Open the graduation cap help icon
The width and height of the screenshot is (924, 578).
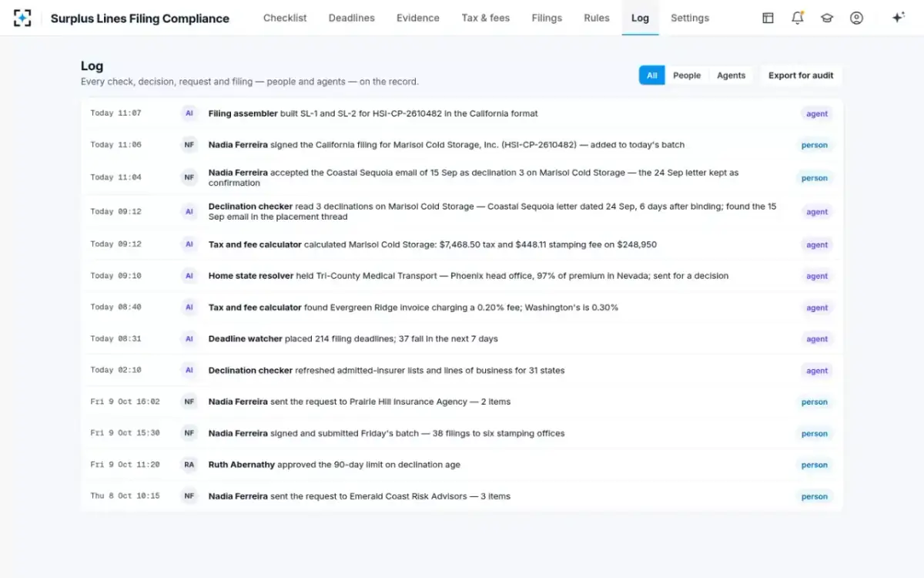pos(827,18)
